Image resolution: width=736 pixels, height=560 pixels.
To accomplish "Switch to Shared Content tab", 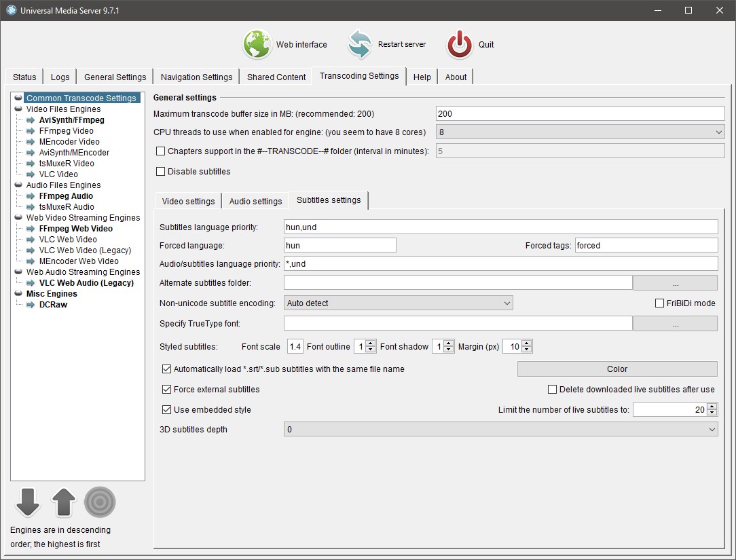I will click(x=276, y=77).
